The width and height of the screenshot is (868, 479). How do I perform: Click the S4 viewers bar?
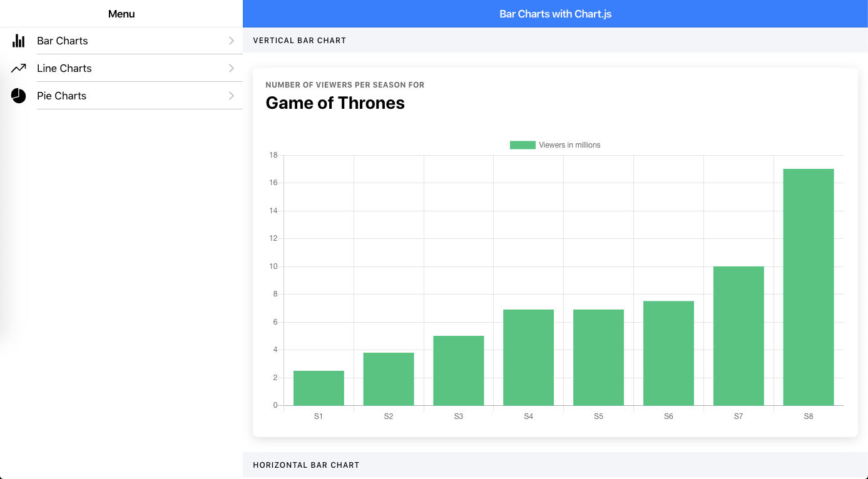[529, 358]
